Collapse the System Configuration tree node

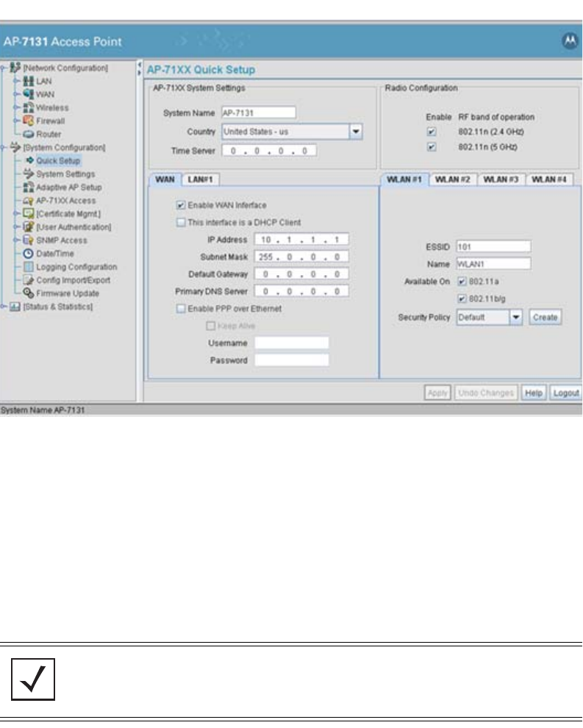(x=3, y=148)
